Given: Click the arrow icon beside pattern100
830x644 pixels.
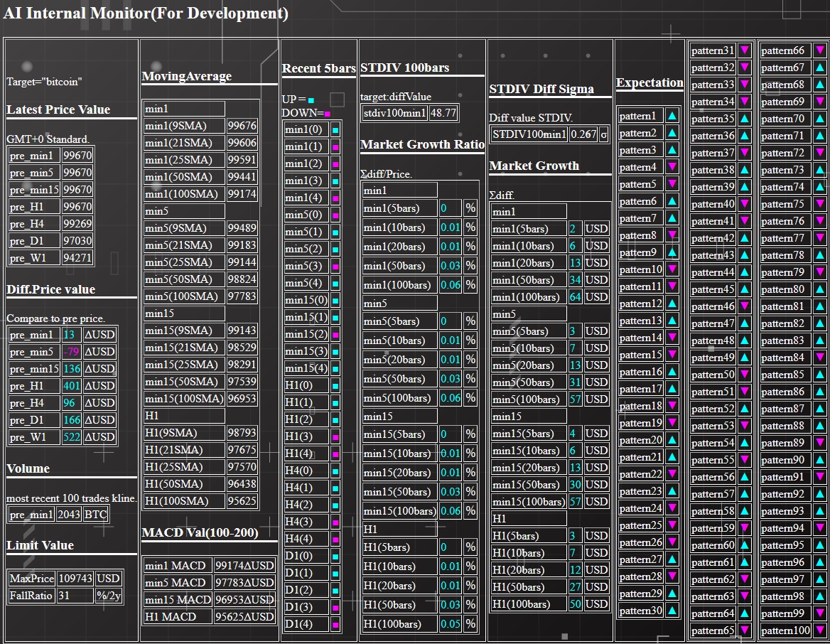Looking at the screenshot, I should pyautogui.click(x=819, y=630).
